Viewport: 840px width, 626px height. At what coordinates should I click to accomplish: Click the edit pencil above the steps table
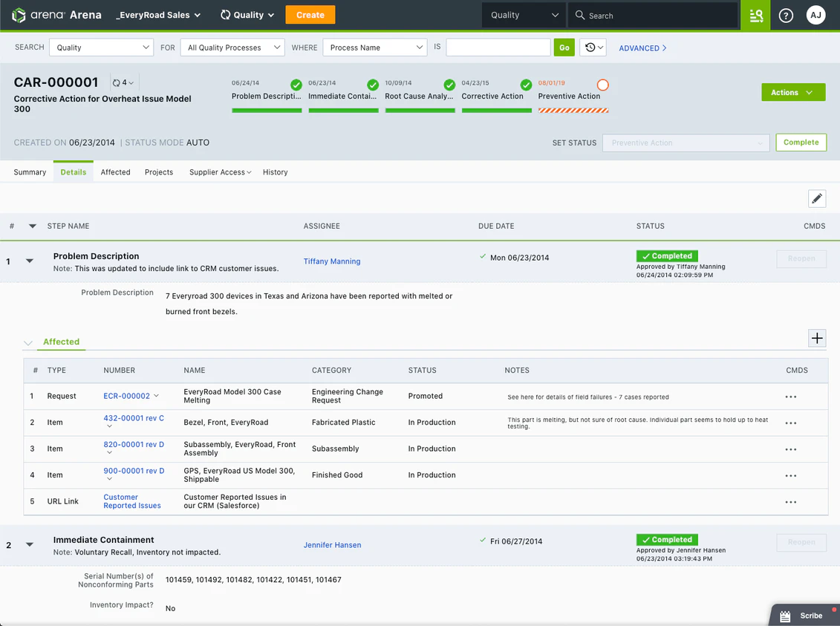pyautogui.click(x=817, y=198)
